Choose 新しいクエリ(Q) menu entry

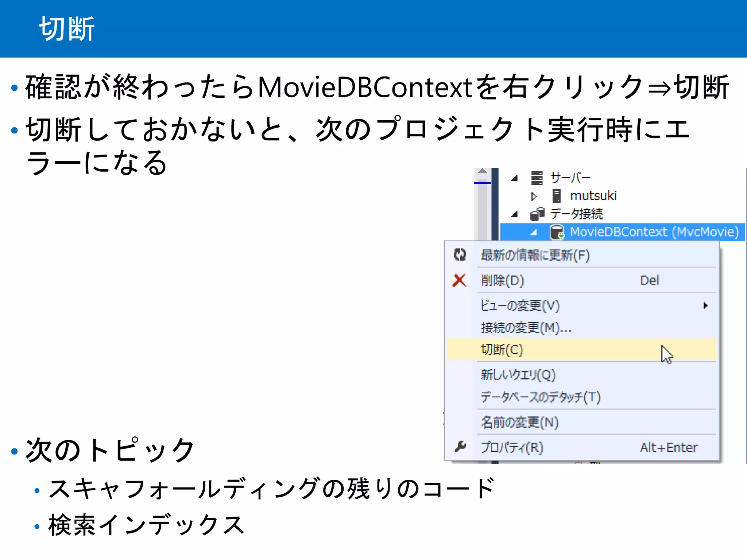pos(581,374)
